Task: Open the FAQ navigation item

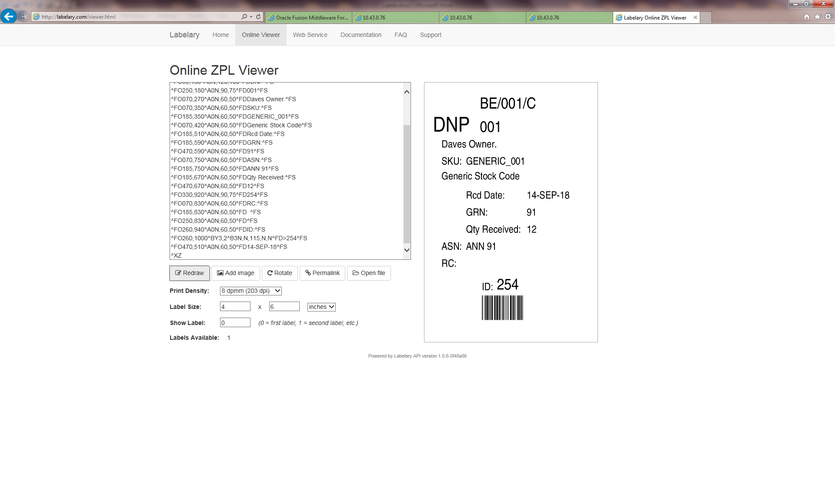Action: [401, 35]
